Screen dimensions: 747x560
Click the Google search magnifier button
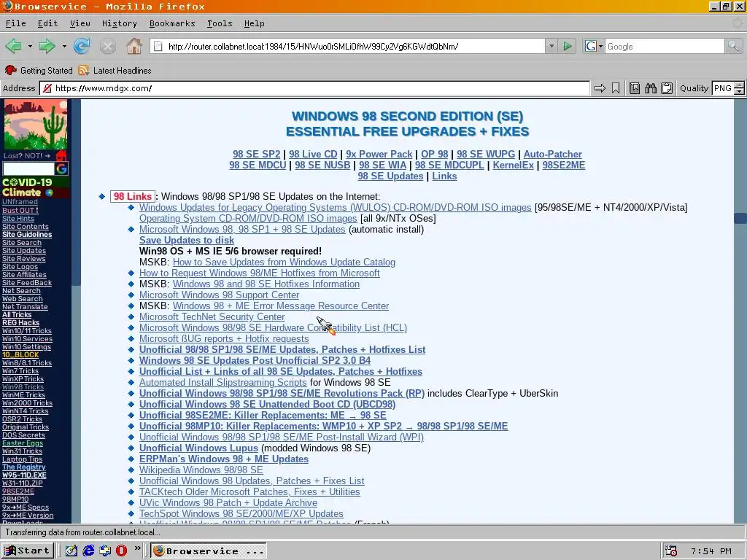733,46
